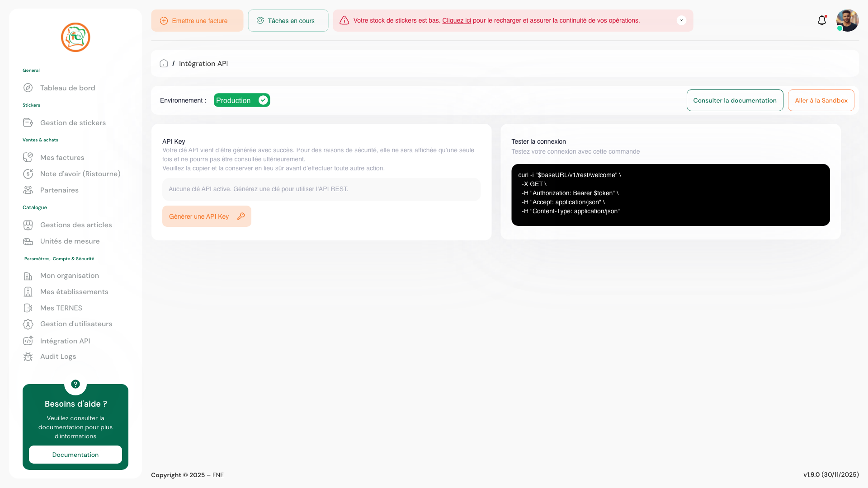This screenshot has width=868, height=488.
Task: Click the home icon in the breadcrumb
Action: tap(164, 63)
